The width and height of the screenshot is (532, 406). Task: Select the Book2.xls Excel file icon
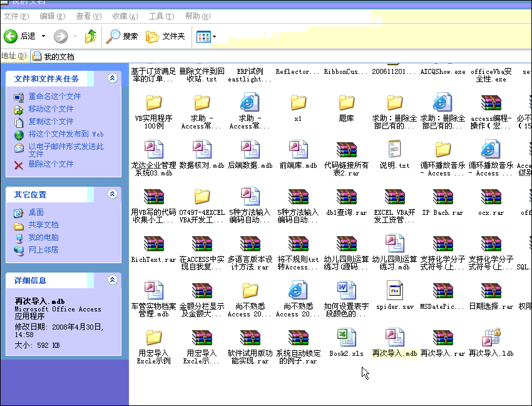(346, 337)
